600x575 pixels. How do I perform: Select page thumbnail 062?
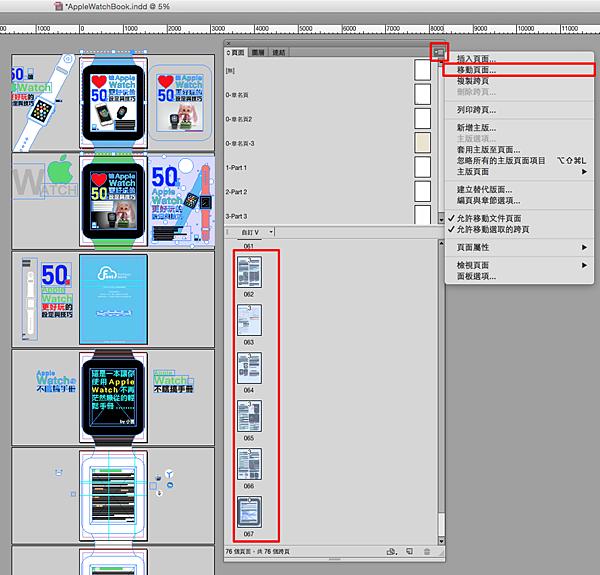pos(249,272)
